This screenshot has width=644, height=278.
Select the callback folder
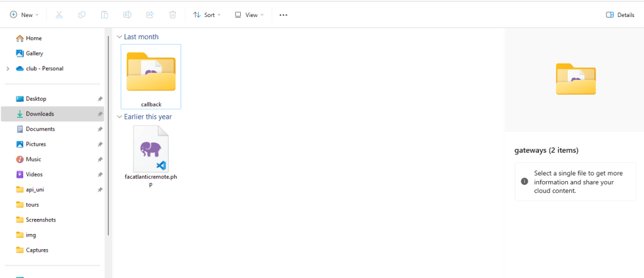(x=151, y=76)
